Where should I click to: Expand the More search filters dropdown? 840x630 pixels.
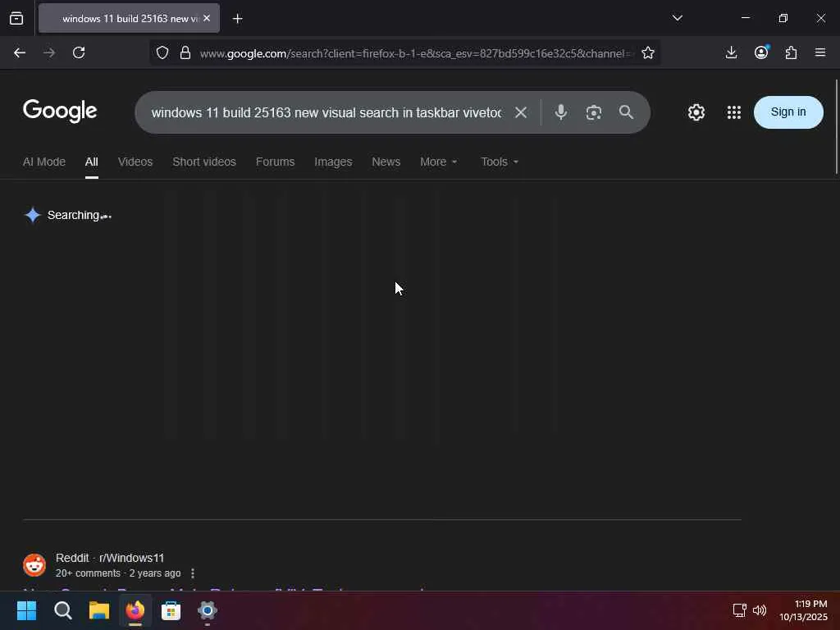(x=438, y=162)
